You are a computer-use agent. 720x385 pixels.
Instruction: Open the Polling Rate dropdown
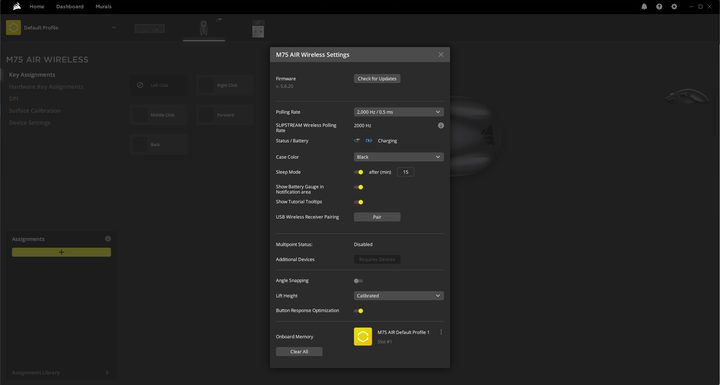pos(399,112)
